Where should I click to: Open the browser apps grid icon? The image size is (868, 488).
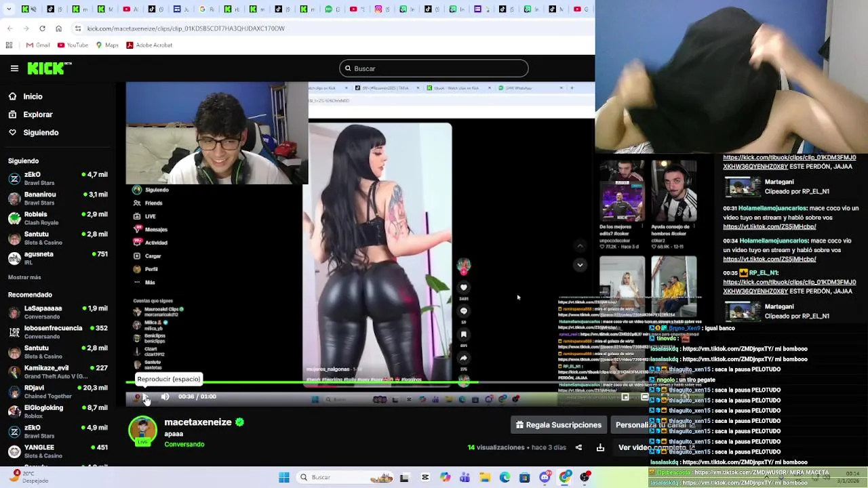9,45
